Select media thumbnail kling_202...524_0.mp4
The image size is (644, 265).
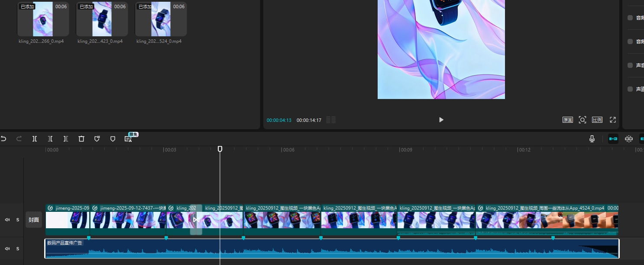pos(161,19)
